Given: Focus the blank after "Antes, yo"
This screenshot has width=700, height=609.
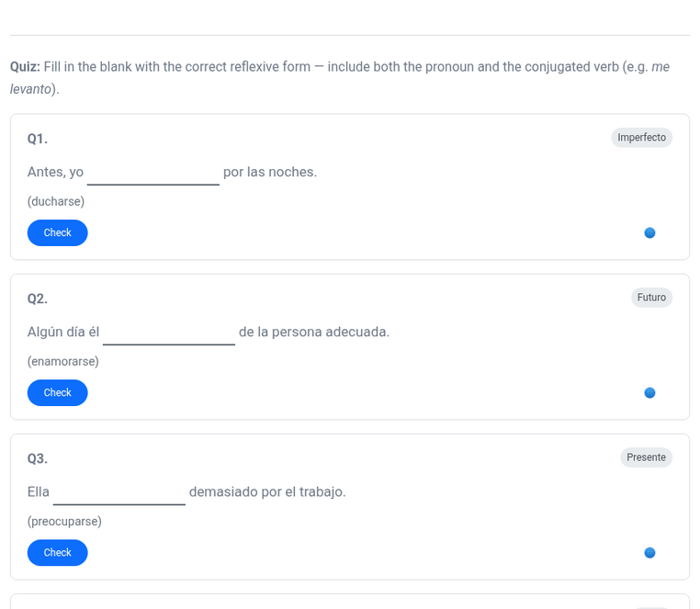Looking at the screenshot, I should tap(153, 172).
